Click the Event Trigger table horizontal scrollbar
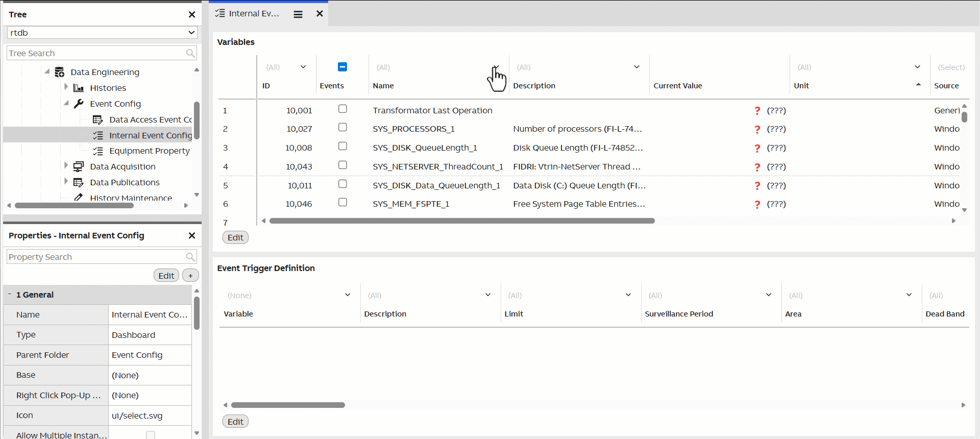The width and height of the screenshot is (980, 439). [288, 405]
